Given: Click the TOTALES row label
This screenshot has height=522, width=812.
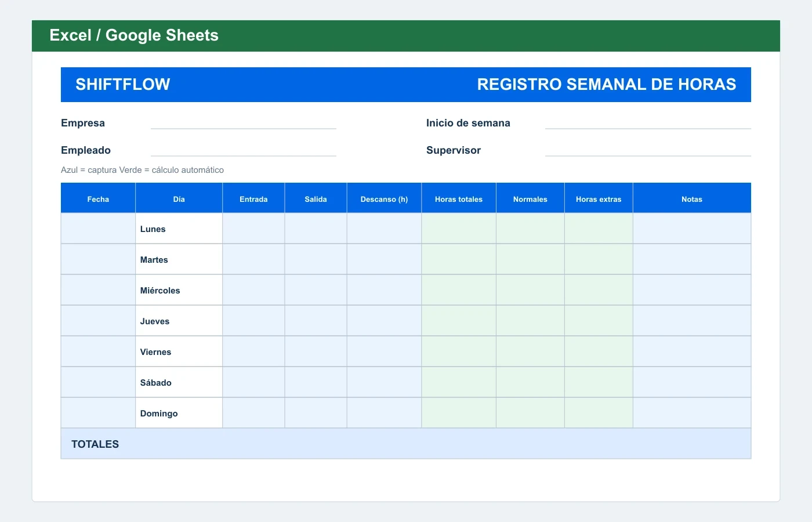Looking at the screenshot, I should pyautogui.click(x=95, y=444).
